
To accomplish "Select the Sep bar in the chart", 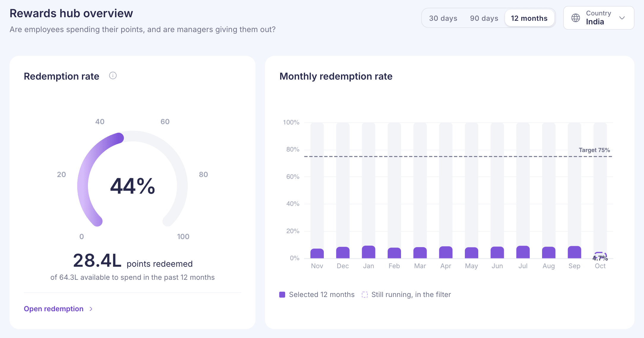I will click(574, 252).
